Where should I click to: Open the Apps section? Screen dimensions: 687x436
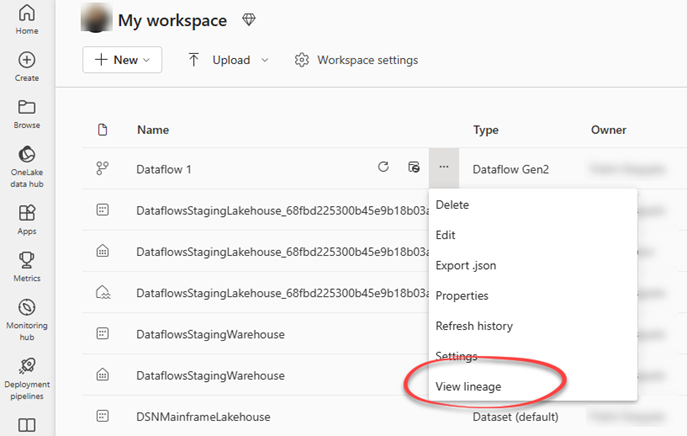[27, 220]
